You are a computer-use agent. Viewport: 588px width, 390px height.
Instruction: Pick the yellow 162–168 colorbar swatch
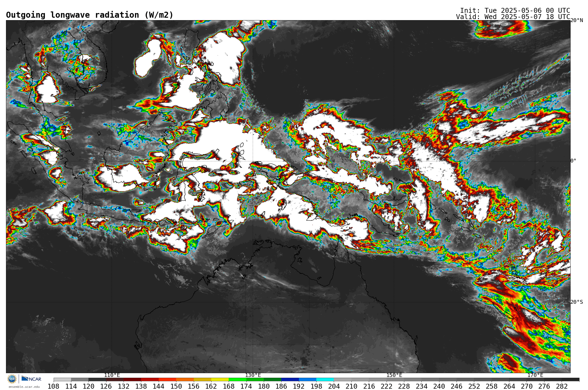coord(220,380)
